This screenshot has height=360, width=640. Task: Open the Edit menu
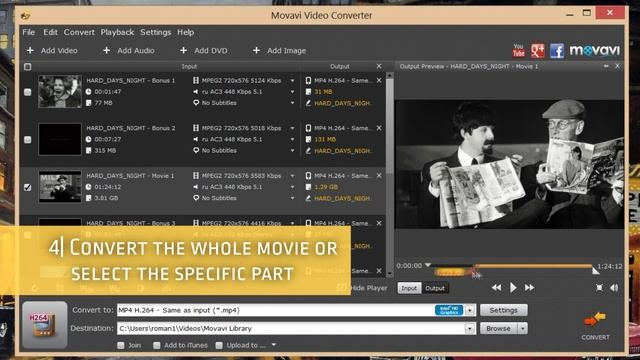50,32
